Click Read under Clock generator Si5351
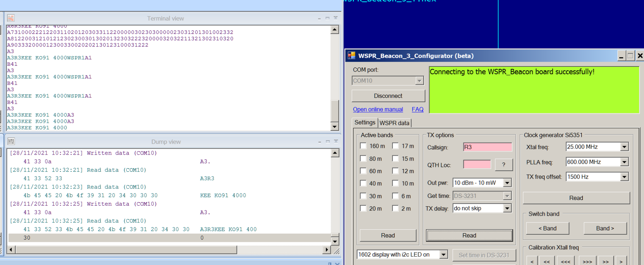644x265 pixels. (x=576, y=198)
